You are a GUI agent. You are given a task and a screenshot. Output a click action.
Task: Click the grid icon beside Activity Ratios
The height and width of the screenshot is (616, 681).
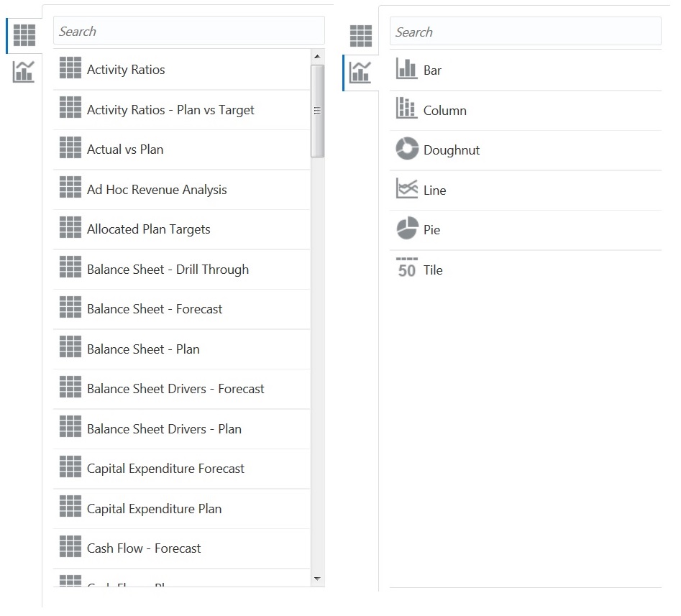coord(70,69)
